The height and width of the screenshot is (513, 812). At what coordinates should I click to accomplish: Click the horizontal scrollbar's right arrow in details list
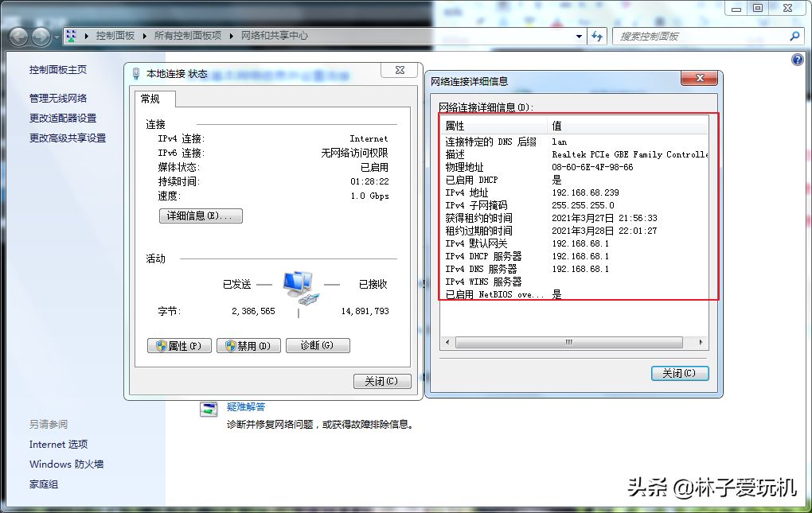701,342
